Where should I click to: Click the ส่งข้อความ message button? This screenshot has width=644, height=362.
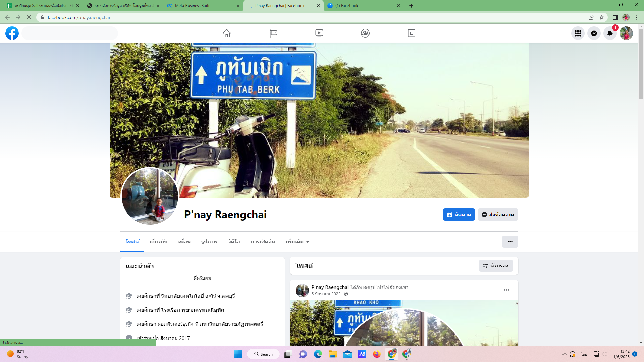498,215
